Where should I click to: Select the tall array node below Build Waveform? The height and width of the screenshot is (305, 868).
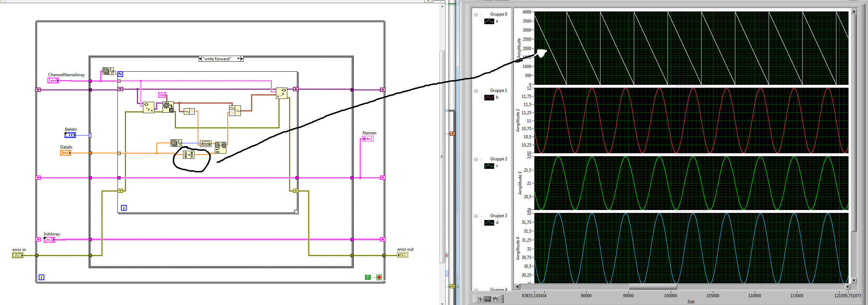click(x=221, y=148)
